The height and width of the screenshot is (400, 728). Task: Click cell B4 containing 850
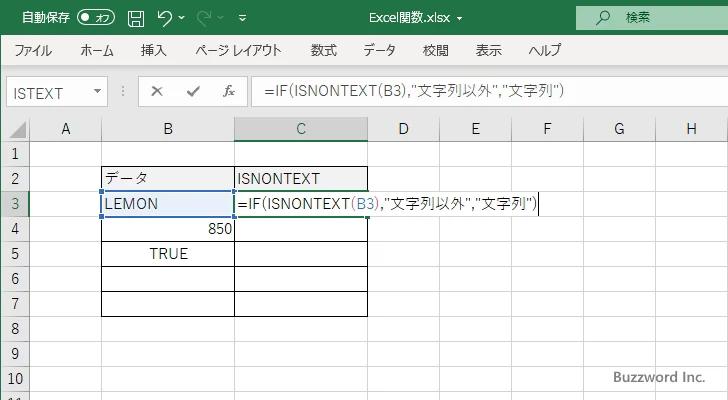168,229
